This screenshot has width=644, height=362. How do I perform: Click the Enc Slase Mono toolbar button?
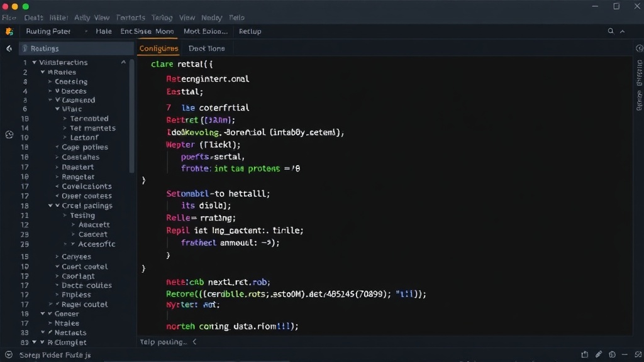coord(147,31)
